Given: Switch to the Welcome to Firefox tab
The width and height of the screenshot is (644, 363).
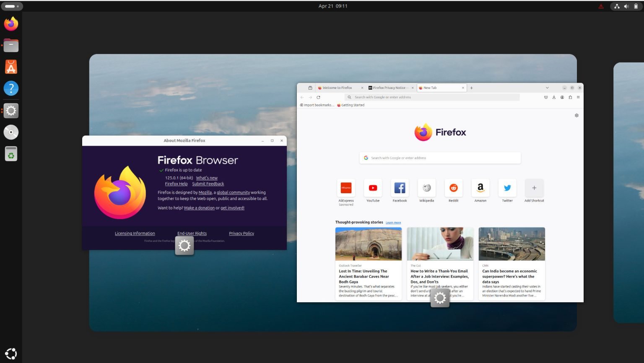Looking at the screenshot, I should click(338, 88).
